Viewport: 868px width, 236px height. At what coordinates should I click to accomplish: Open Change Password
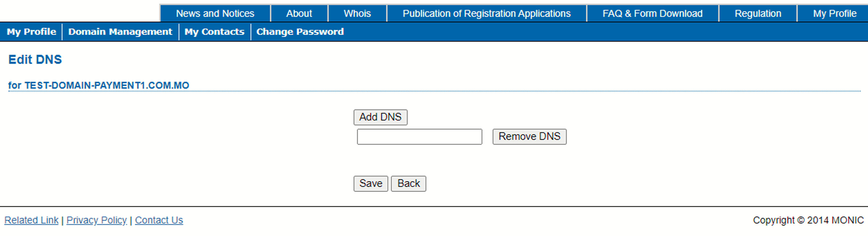[x=300, y=32]
